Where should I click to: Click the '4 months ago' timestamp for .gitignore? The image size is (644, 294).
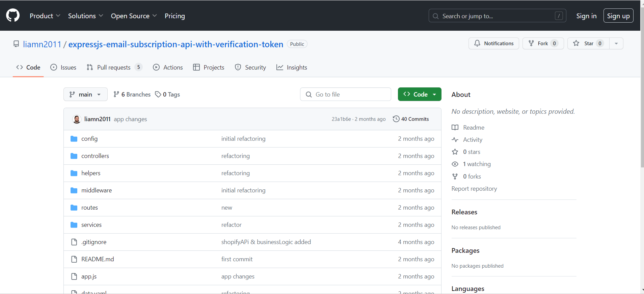tap(416, 242)
